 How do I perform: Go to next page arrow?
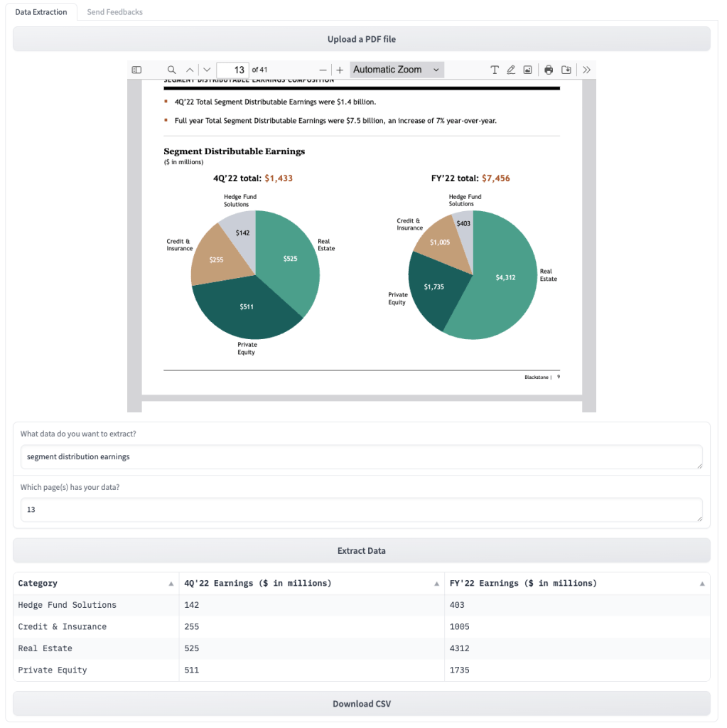click(207, 70)
